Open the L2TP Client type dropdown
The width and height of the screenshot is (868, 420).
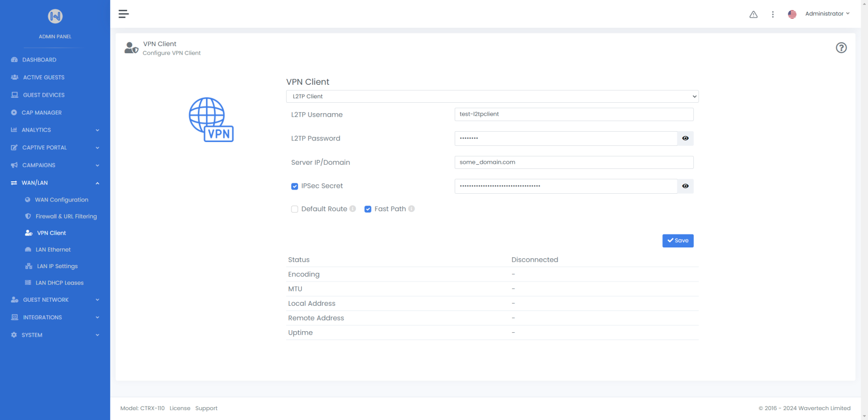[x=492, y=97]
